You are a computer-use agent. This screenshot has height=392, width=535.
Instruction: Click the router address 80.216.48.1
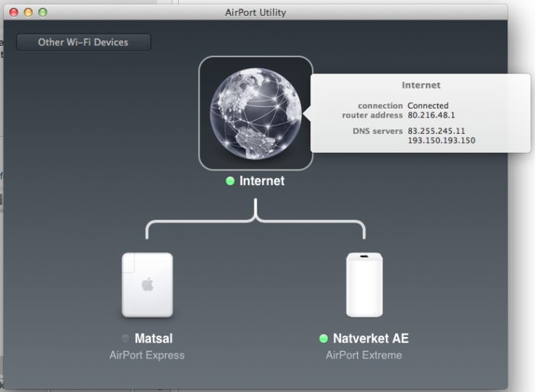tap(431, 115)
